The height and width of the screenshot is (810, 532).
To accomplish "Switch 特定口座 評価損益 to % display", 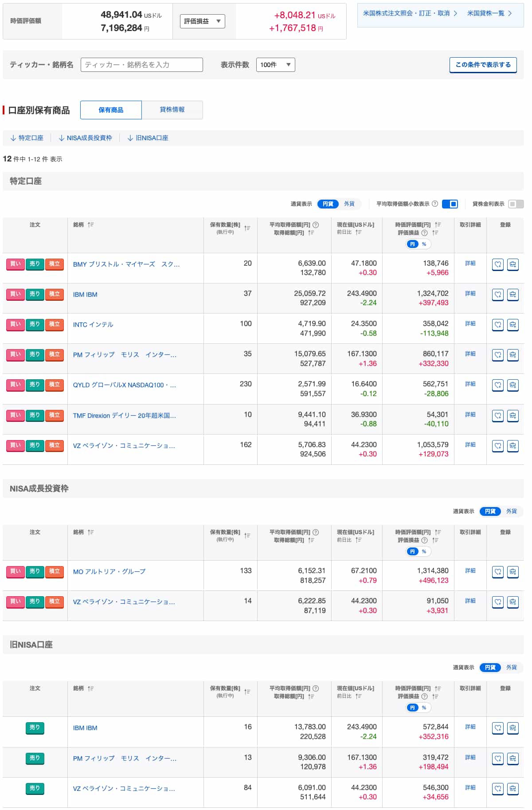I will pyautogui.click(x=424, y=244).
